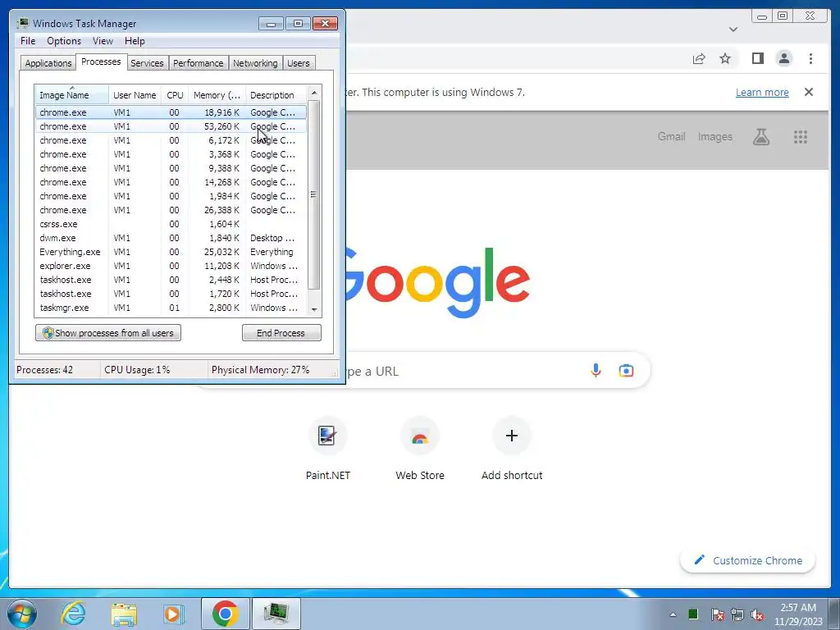Select the Everything.exe process
Viewport: 840px width, 630px height.
tap(171, 252)
